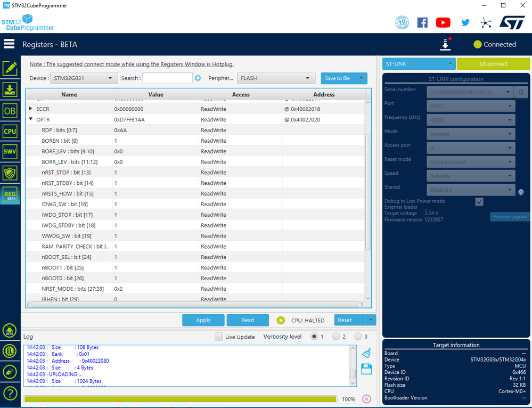Click the Firmware upgrade button

[x=510, y=217]
